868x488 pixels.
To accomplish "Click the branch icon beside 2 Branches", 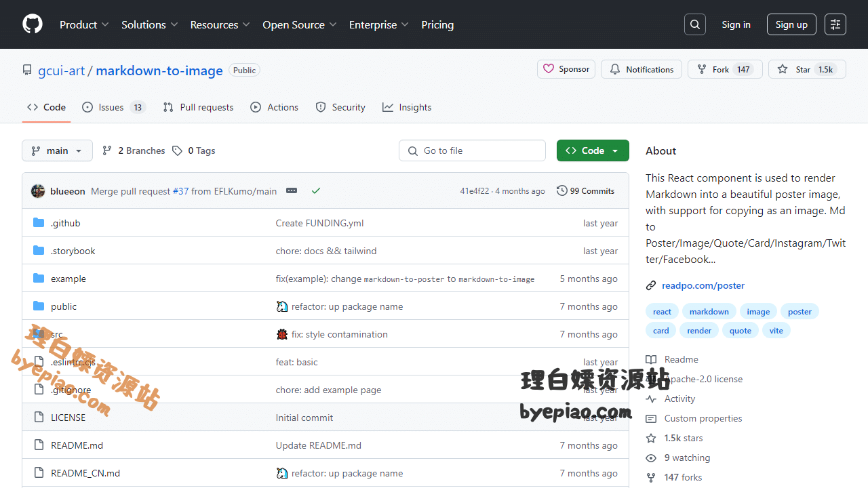I will pyautogui.click(x=107, y=150).
